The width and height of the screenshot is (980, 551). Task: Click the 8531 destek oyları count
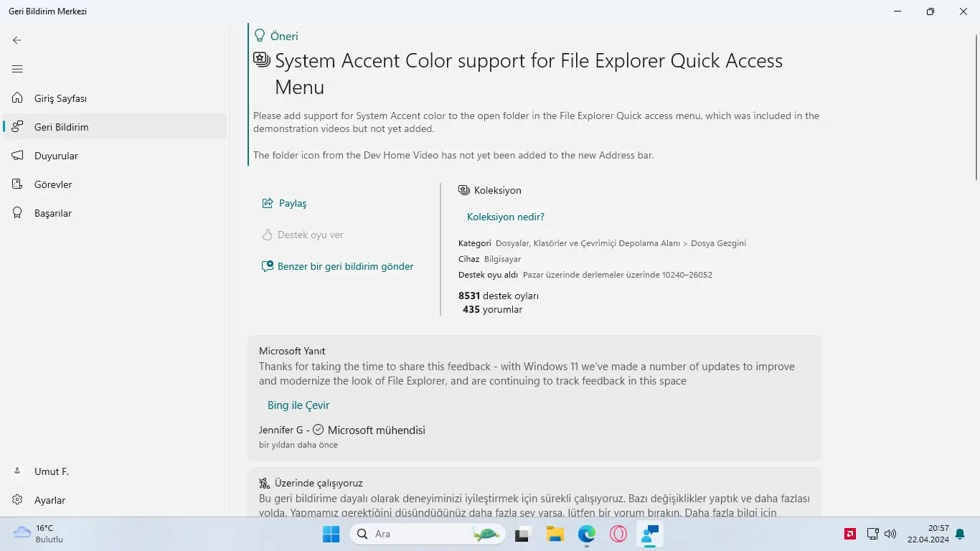(x=499, y=296)
